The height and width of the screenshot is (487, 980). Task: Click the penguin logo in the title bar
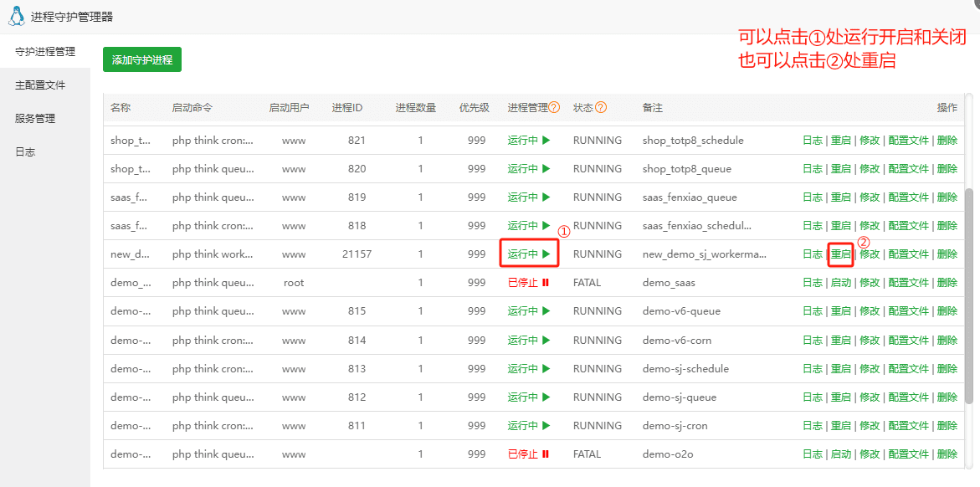[17, 16]
